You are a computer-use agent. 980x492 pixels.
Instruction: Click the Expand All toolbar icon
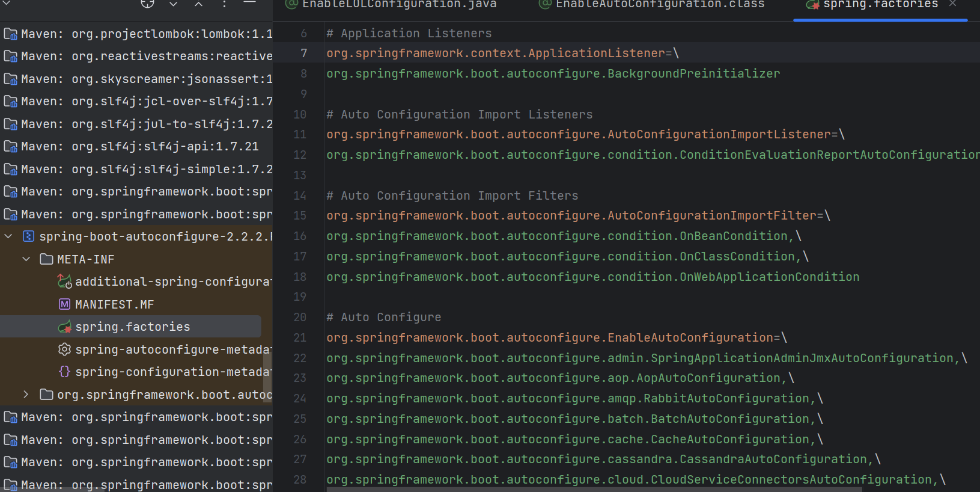click(x=173, y=4)
